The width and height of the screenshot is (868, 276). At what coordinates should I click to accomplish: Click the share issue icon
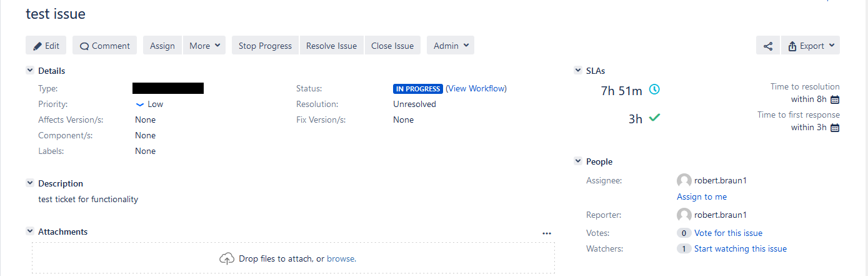[768, 46]
